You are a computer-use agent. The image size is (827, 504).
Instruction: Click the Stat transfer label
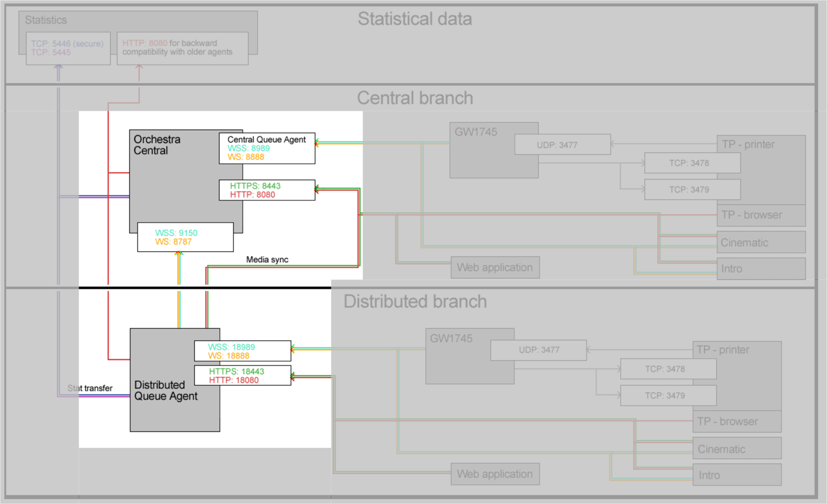point(90,388)
